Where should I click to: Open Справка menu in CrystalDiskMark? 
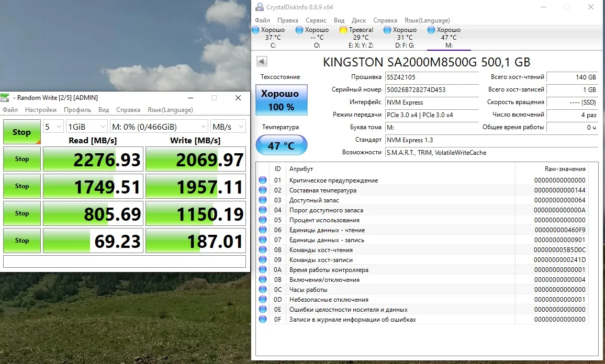pos(128,109)
